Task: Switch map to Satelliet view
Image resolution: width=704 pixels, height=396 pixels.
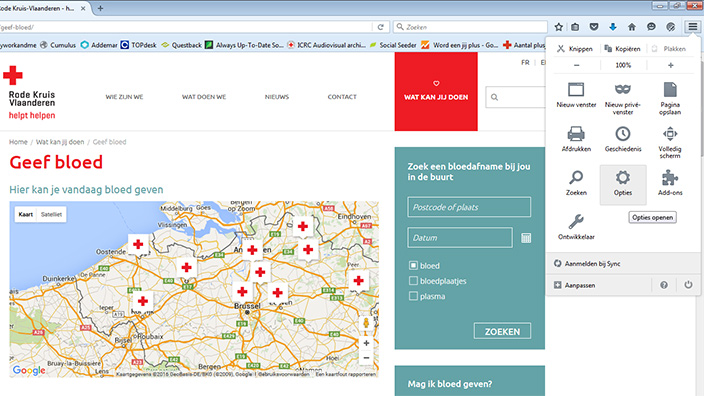Action: click(51, 215)
